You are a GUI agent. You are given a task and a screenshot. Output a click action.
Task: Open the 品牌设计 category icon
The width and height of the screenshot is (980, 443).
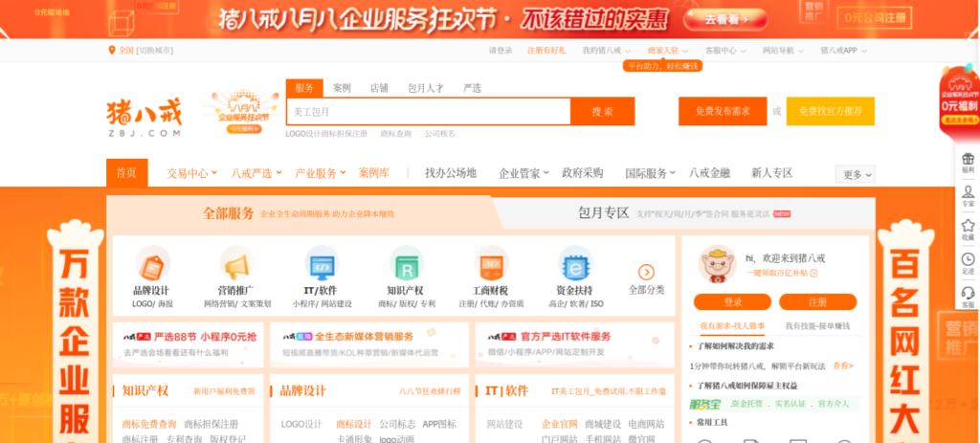(152, 263)
